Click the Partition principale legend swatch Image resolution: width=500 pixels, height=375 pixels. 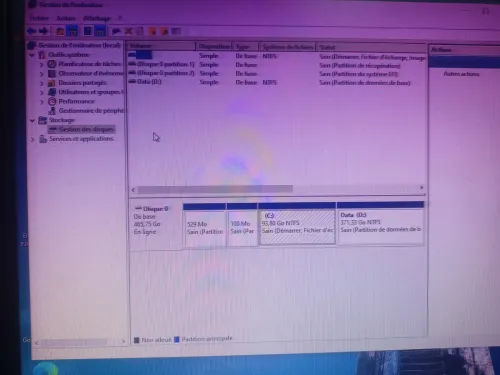(177, 339)
